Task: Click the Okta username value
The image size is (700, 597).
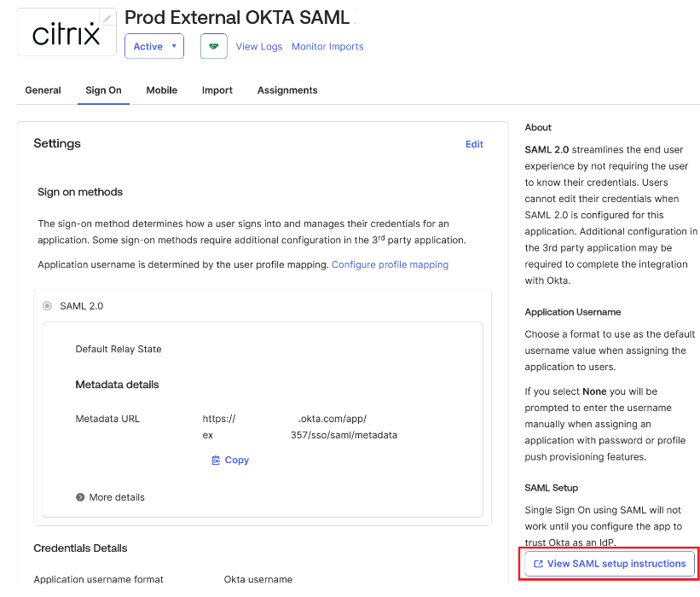Action: 258,579
